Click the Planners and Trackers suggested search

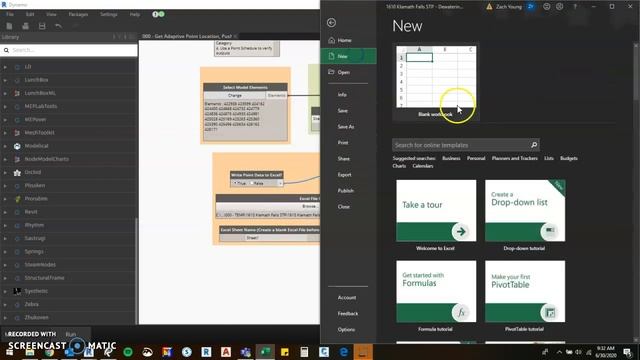click(x=514, y=158)
